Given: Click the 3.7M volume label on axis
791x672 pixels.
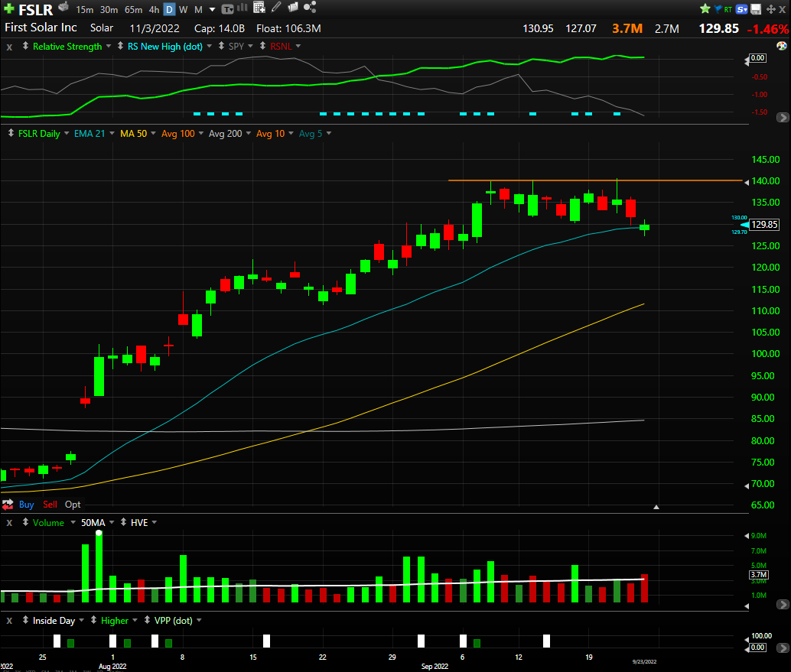Looking at the screenshot, I should (x=759, y=575).
